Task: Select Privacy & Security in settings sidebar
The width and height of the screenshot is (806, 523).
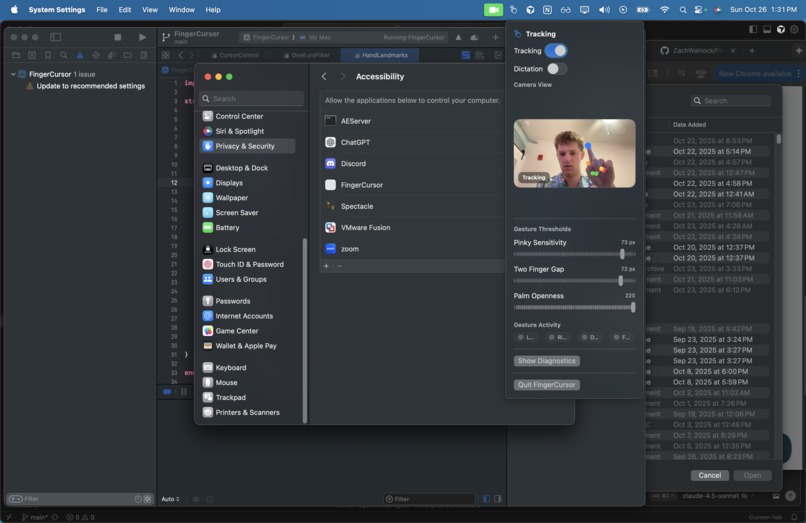Action: click(x=247, y=146)
